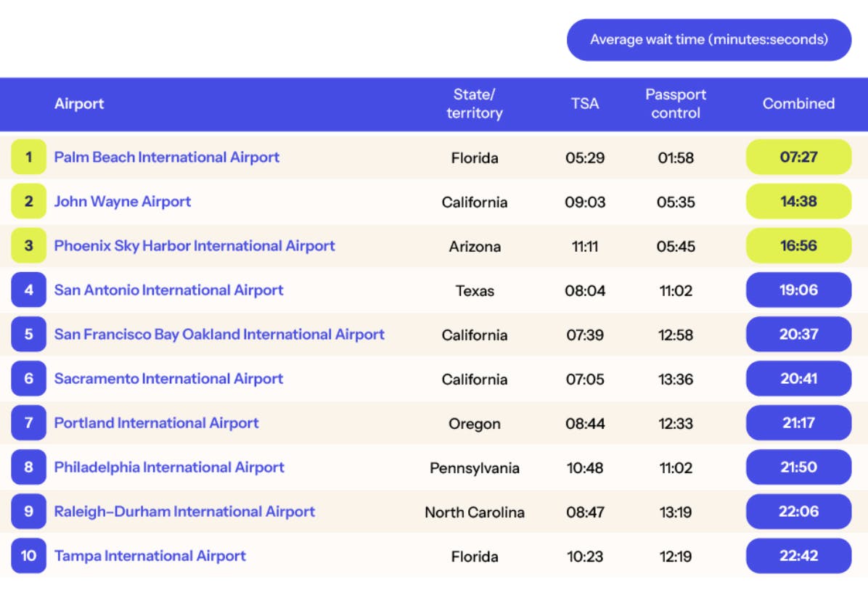
Task: Click the TSA column header
Action: (x=584, y=104)
